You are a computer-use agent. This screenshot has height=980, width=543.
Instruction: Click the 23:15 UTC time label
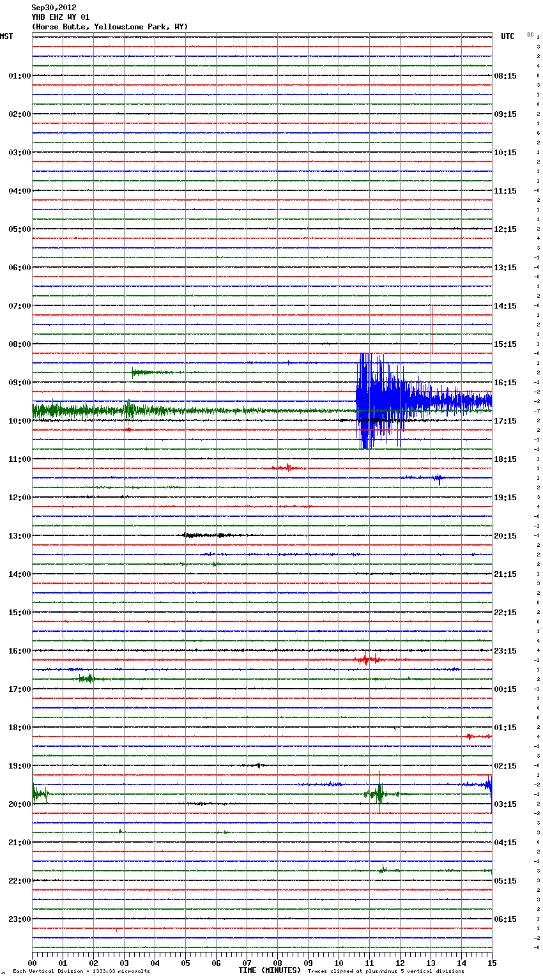(x=505, y=651)
